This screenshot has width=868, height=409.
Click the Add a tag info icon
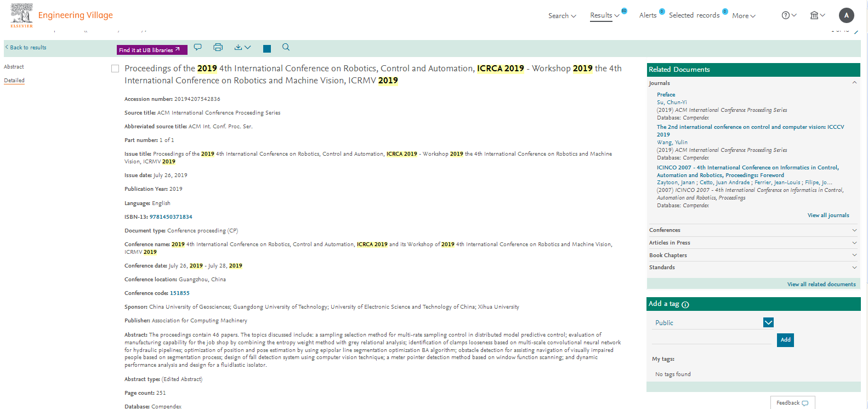(685, 305)
